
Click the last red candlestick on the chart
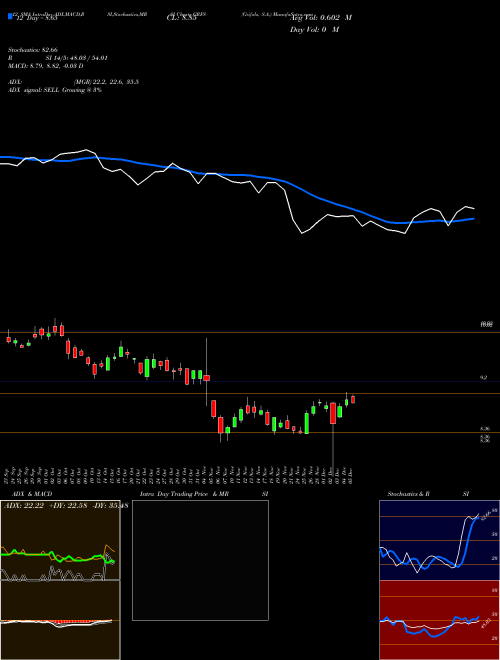point(353,399)
